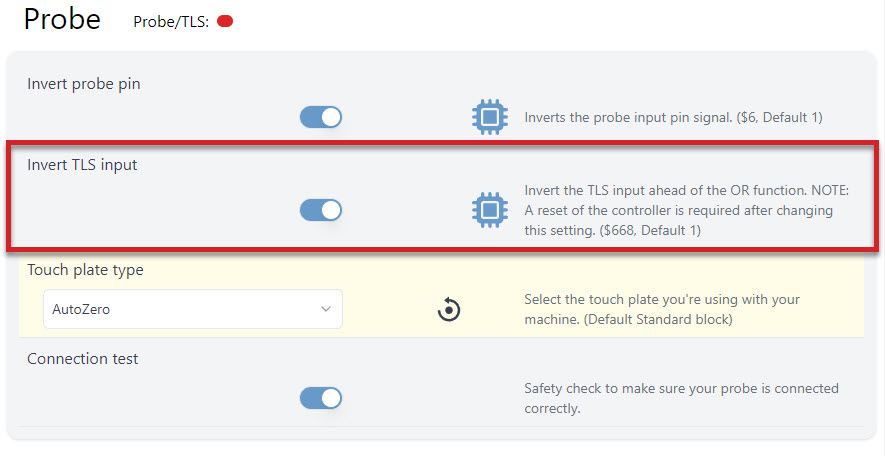Screen dimensions: 885x456
Task: Click the Probe section heading
Action: click(x=62, y=19)
